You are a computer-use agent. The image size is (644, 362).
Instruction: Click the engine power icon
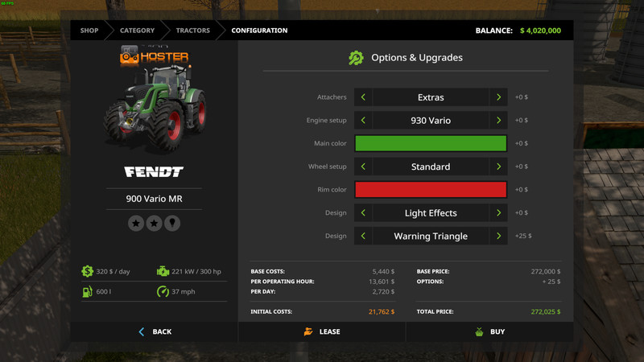[x=163, y=272]
